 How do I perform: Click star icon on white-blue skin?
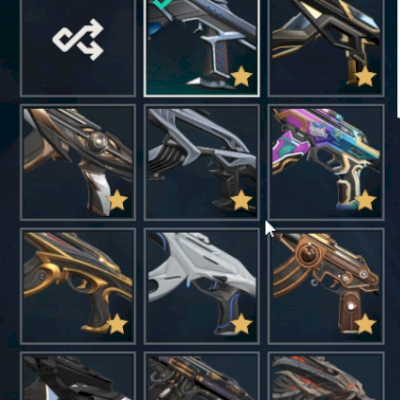pyautogui.click(x=241, y=324)
